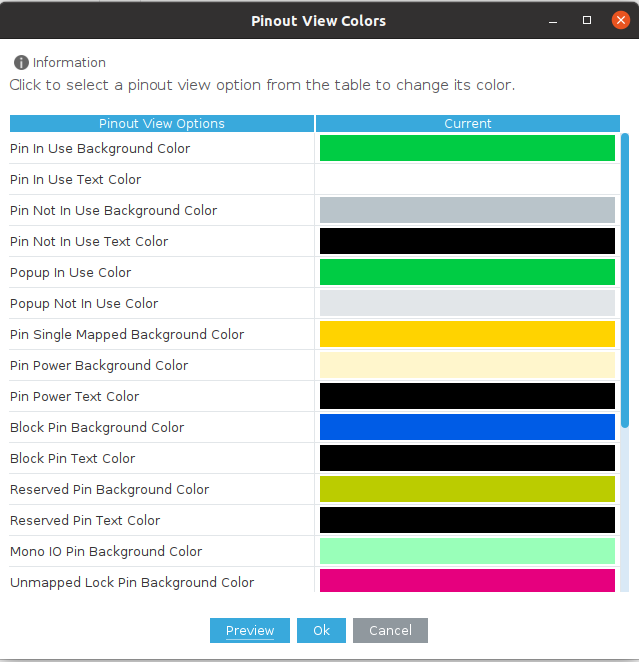The width and height of the screenshot is (639, 662).
Task: Pick the Pin Not In Use Background Color swatch
Action: point(467,210)
